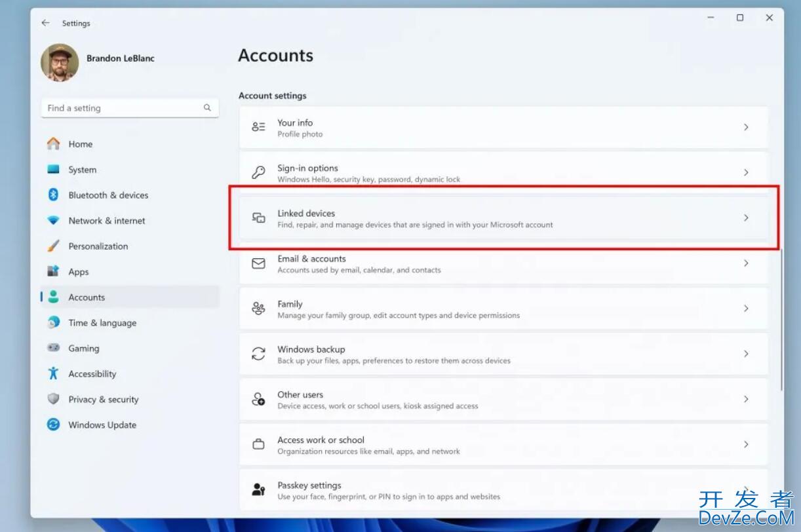The image size is (801, 532).
Task: Click the Privacy shield icon
Action: pyautogui.click(x=53, y=400)
